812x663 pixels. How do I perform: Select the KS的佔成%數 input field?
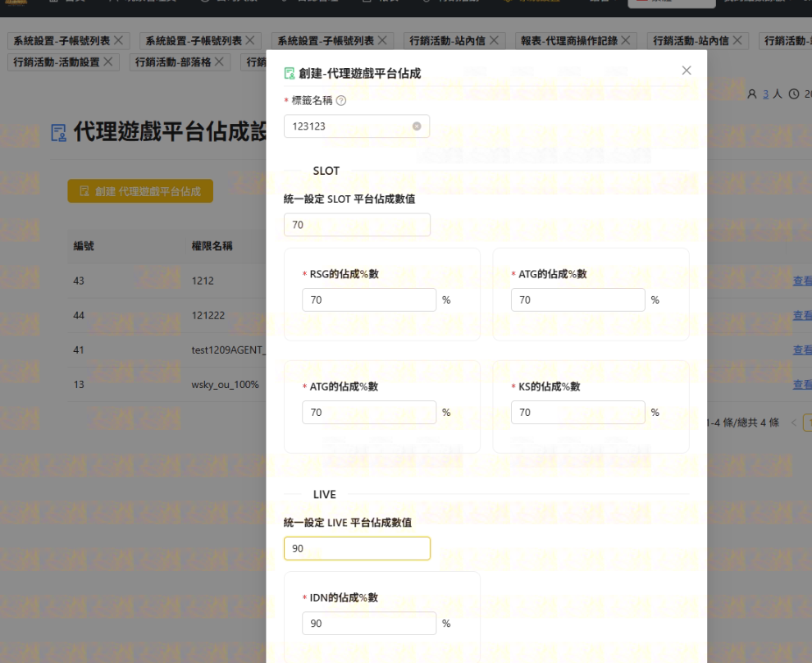pyautogui.click(x=578, y=413)
